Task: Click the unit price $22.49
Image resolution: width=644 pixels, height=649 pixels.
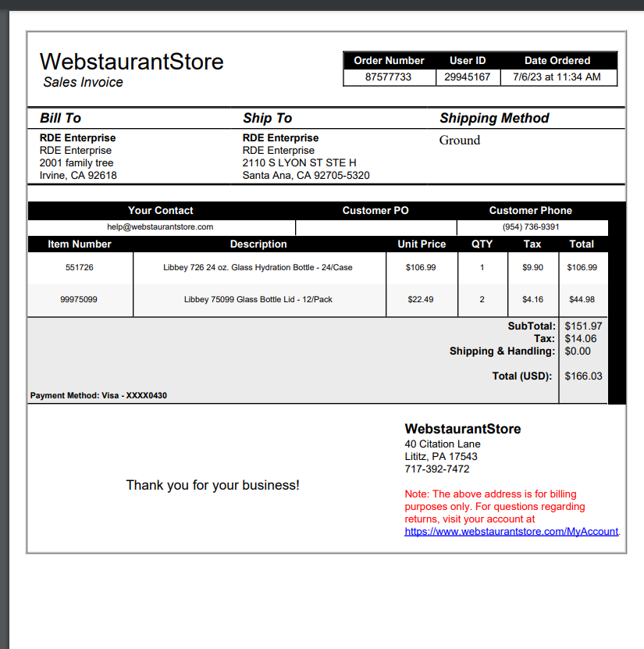Action: coord(421,299)
